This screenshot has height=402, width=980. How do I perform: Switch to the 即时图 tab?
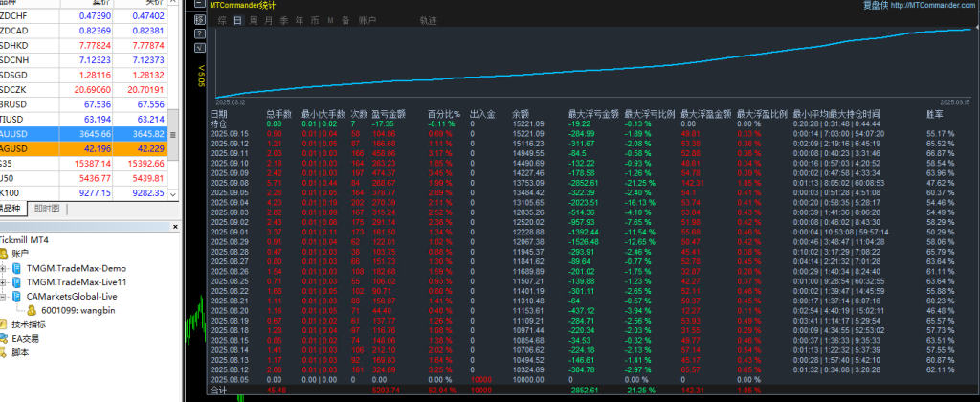46,208
